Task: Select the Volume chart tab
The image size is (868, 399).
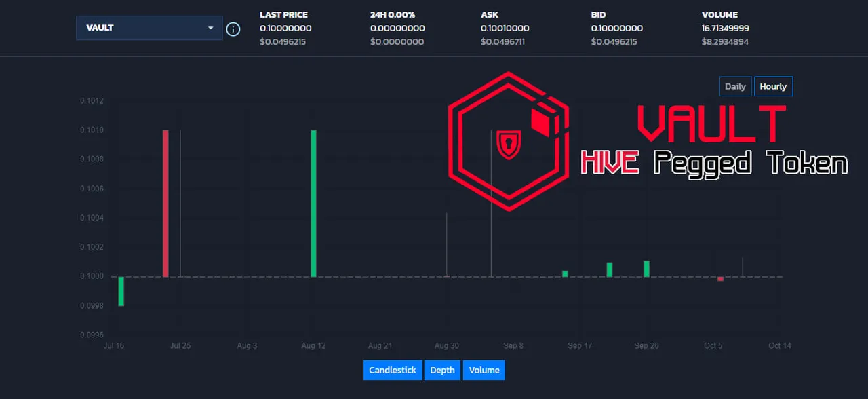Action: [484, 370]
